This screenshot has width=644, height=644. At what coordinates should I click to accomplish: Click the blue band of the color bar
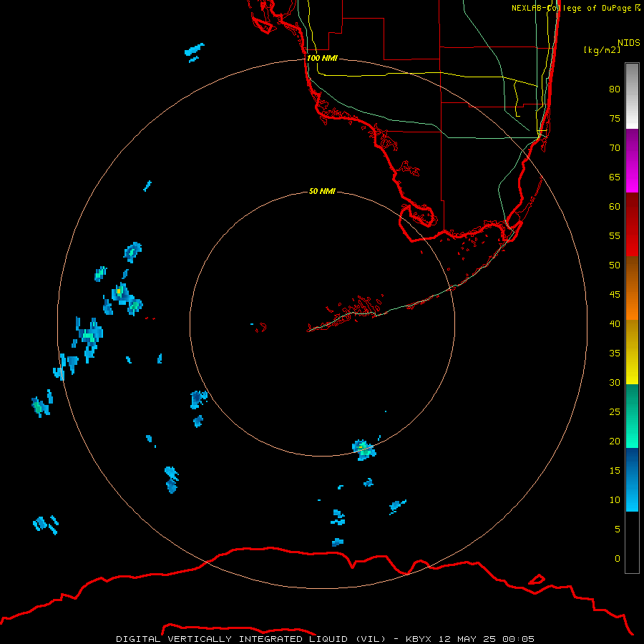coord(632,479)
